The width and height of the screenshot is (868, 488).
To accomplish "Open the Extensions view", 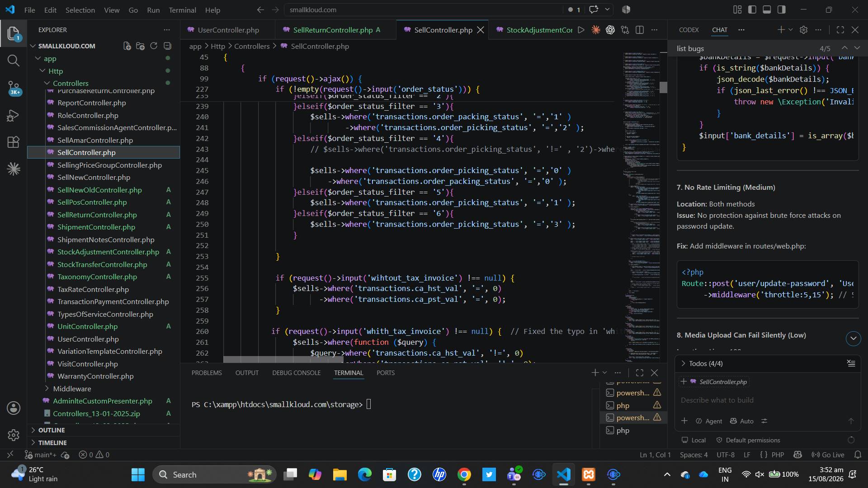I will point(14,142).
